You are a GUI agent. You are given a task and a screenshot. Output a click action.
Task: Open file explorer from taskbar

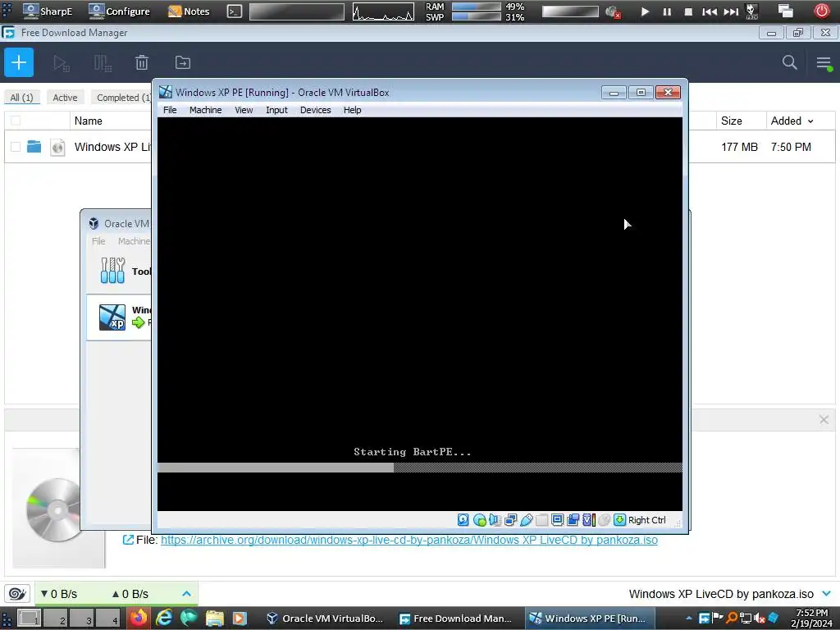[214, 619]
